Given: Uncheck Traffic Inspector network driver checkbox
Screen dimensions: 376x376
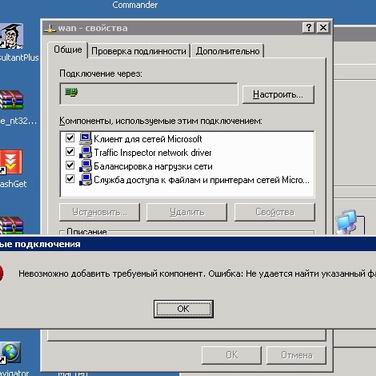Looking at the screenshot, I should pos(70,151).
